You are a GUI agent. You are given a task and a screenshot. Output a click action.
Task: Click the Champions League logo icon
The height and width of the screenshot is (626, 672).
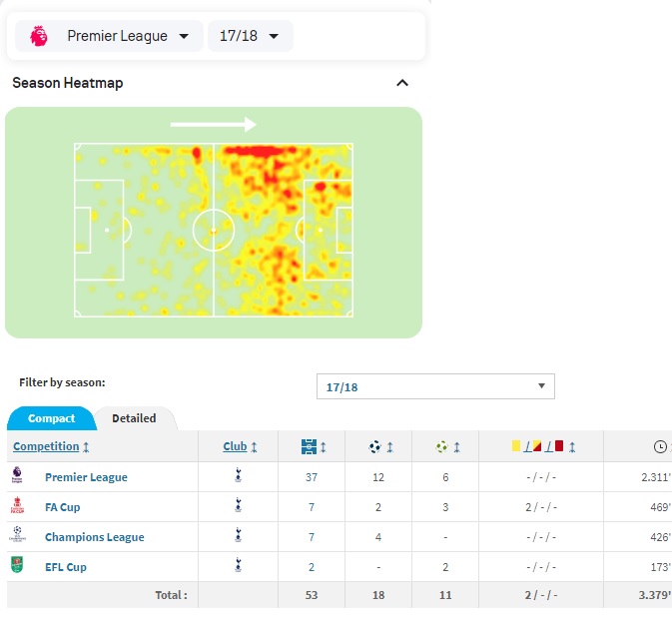point(18,536)
